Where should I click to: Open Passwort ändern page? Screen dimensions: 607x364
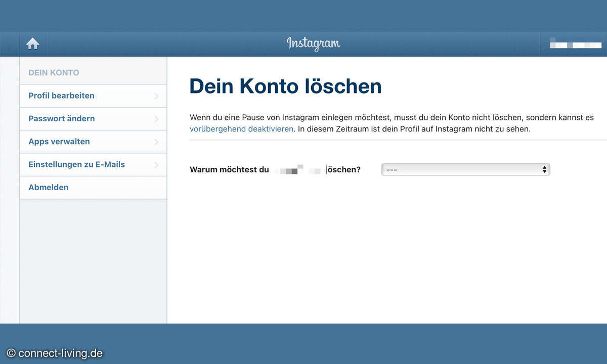pos(93,119)
